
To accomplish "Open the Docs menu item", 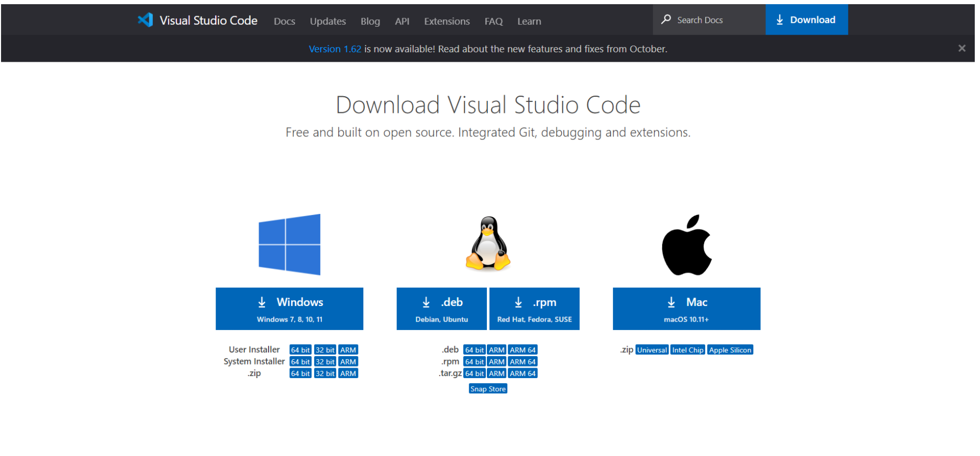I will (284, 21).
